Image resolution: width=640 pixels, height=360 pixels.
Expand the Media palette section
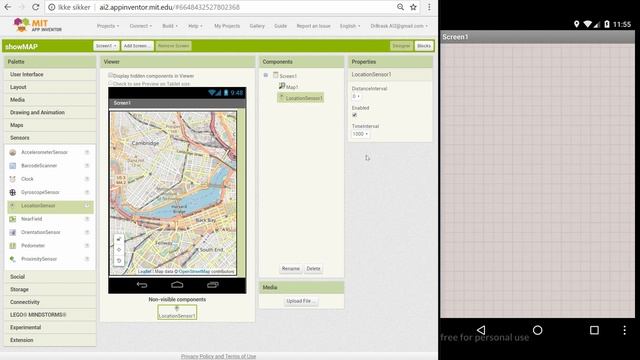pos(50,100)
